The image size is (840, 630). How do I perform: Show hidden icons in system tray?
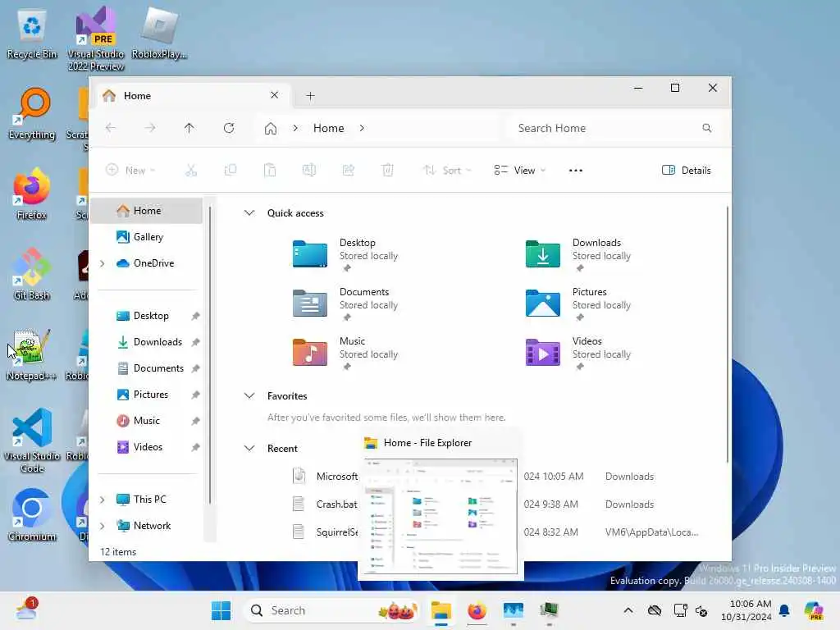628,610
